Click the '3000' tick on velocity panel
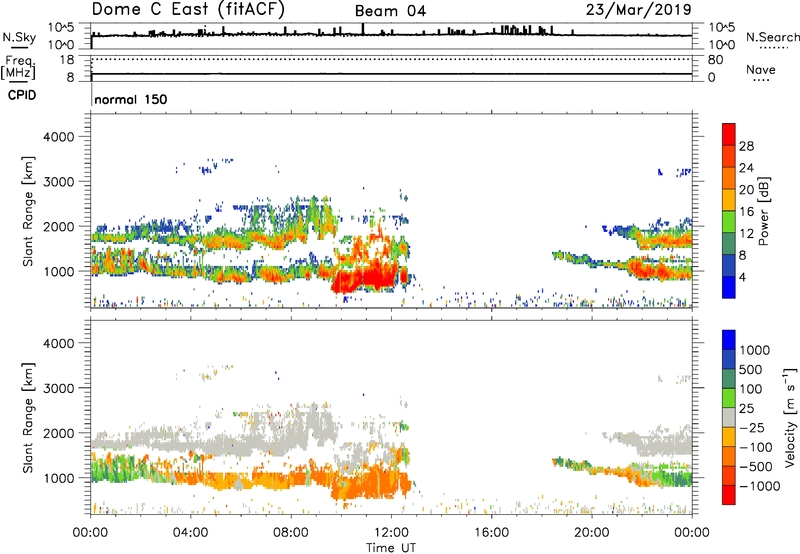This screenshot has height=554, width=800. 59,388
